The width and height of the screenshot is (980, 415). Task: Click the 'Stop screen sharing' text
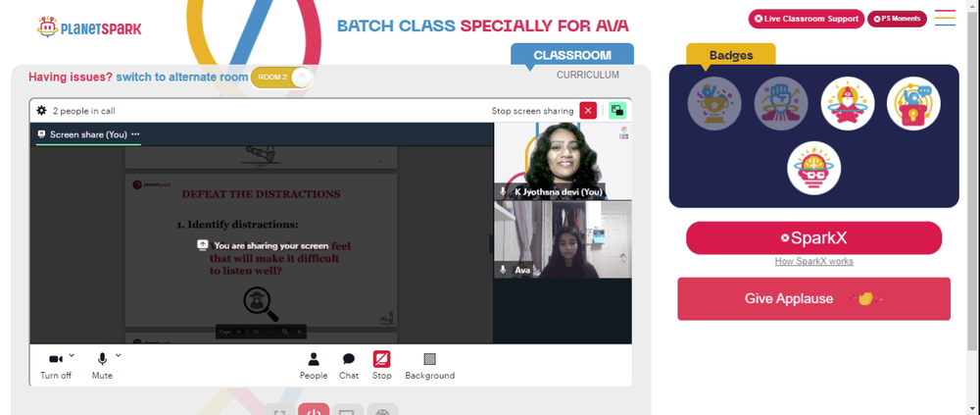[532, 111]
